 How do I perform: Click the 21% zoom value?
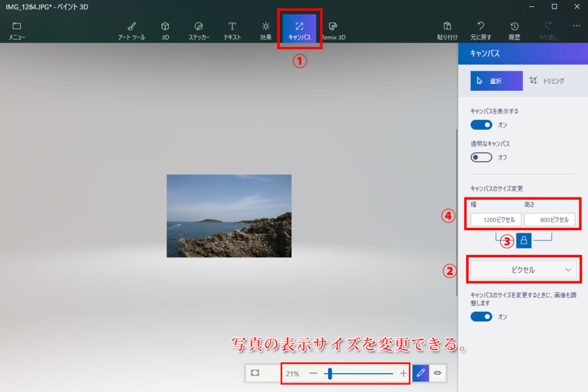[292, 374]
